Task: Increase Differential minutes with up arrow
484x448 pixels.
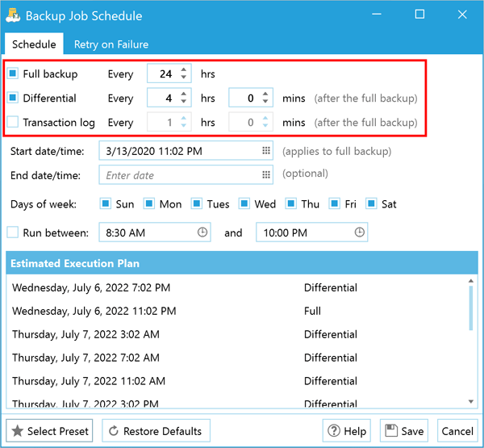Action: click(265, 94)
